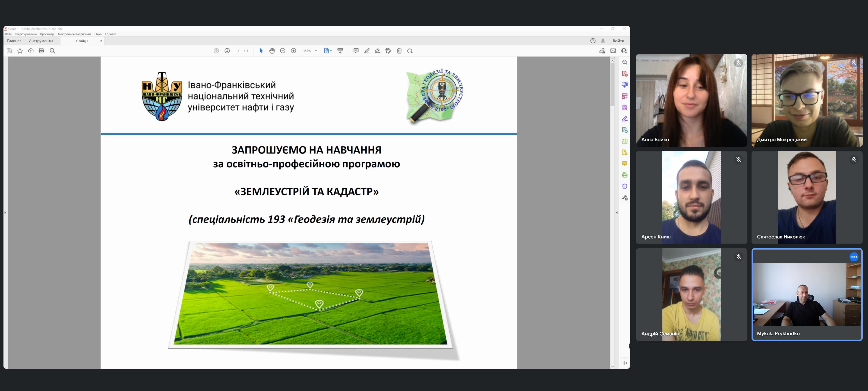
Task: Open Mykola Prykhodko tile options menu
Action: click(x=853, y=257)
